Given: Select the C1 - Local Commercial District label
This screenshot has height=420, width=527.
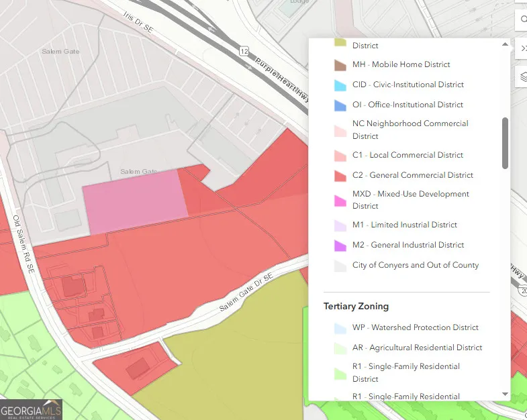Looking at the screenshot, I should 408,155.
